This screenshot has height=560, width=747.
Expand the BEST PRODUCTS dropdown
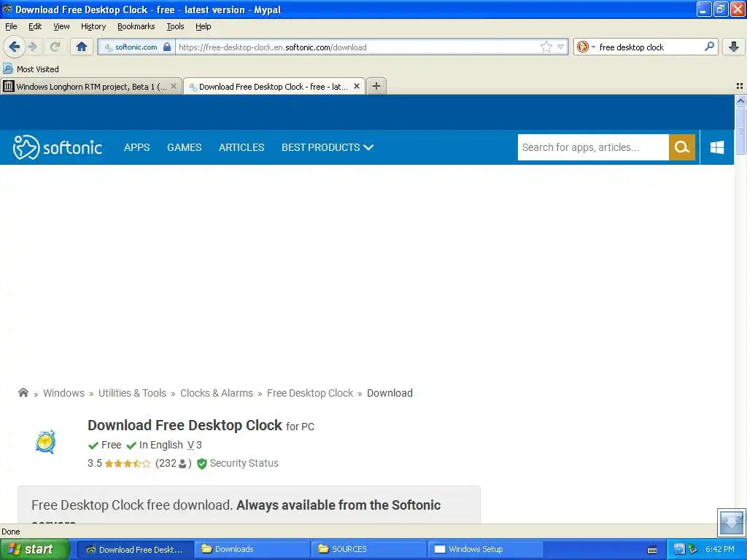click(x=328, y=147)
